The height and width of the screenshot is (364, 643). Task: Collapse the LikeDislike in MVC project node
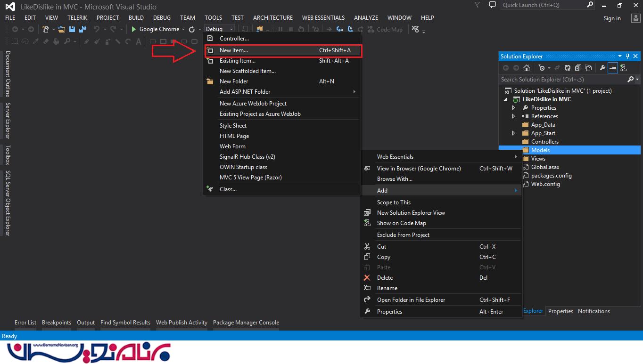click(x=506, y=99)
